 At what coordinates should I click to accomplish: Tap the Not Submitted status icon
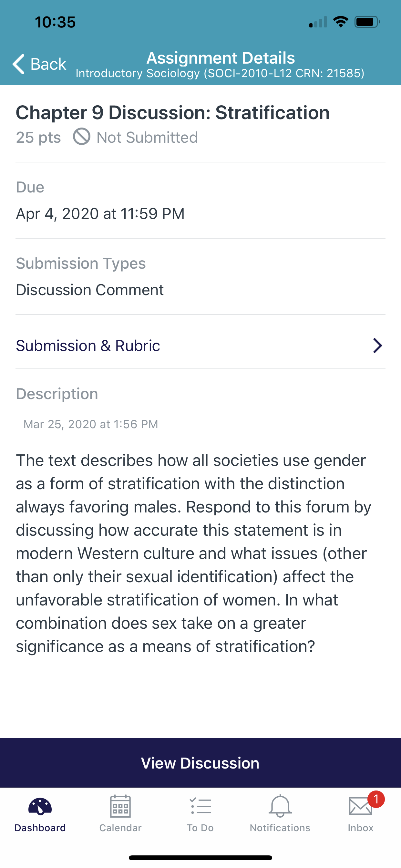pyautogui.click(x=82, y=137)
